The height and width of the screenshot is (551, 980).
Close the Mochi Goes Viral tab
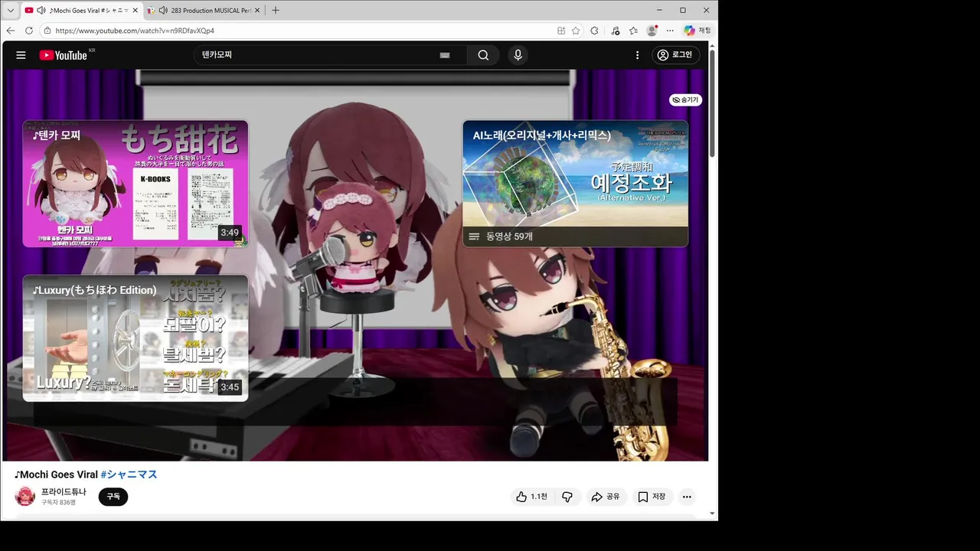[x=136, y=10]
